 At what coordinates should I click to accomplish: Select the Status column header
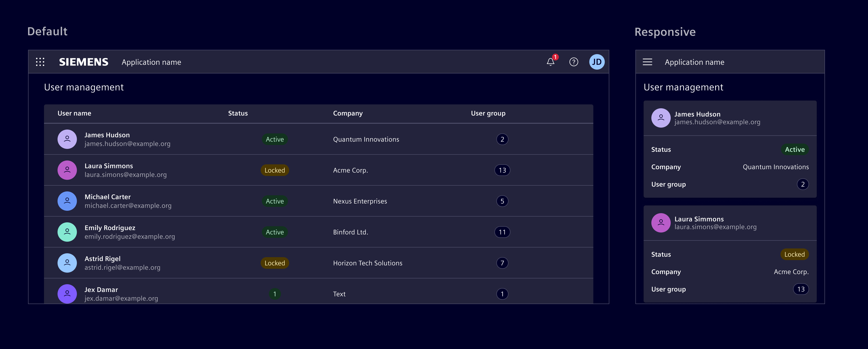click(238, 113)
